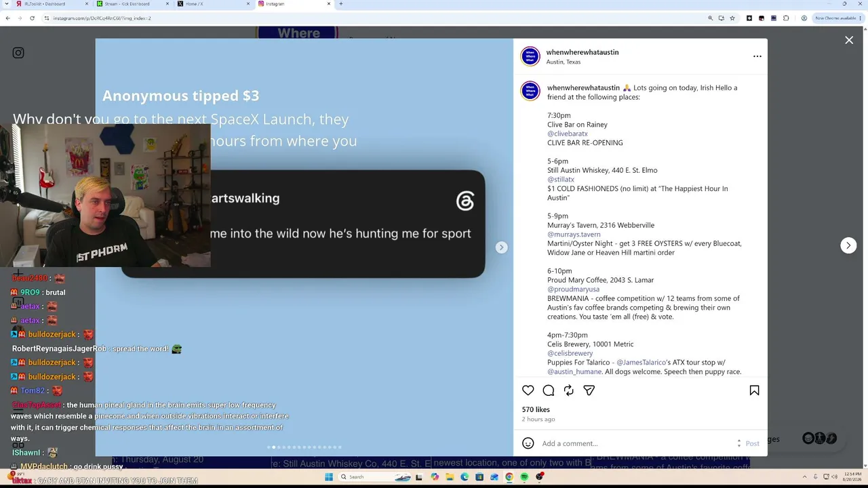Image resolution: width=868 pixels, height=488 pixels.
Task: Select the "Anonymous tipped $3" heading text
Action: tap(181, 96)
